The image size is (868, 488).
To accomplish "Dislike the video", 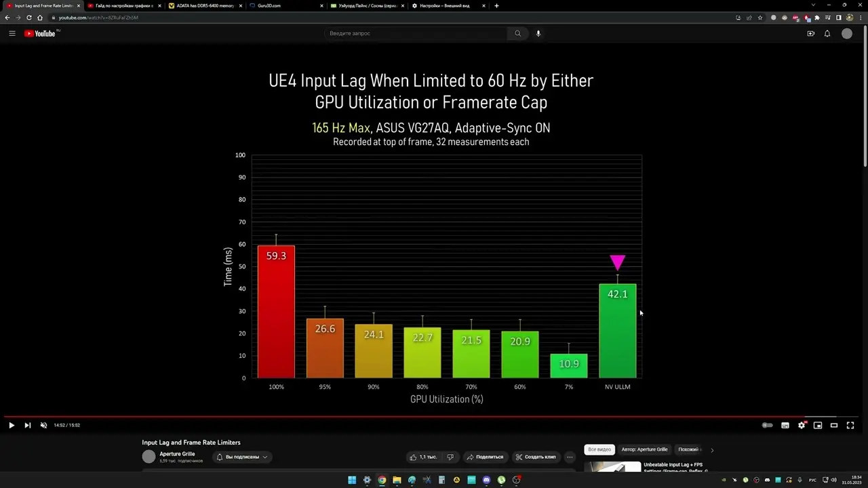I will [x=450, y=457].
